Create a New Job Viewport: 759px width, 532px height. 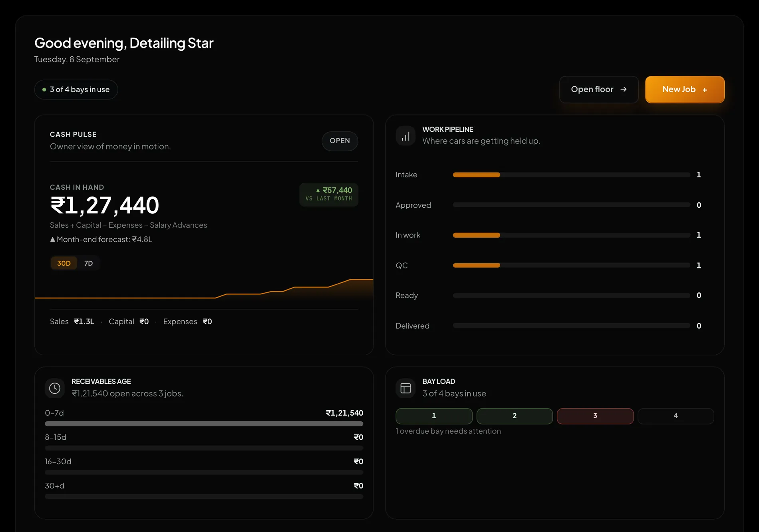pos(685,89)
